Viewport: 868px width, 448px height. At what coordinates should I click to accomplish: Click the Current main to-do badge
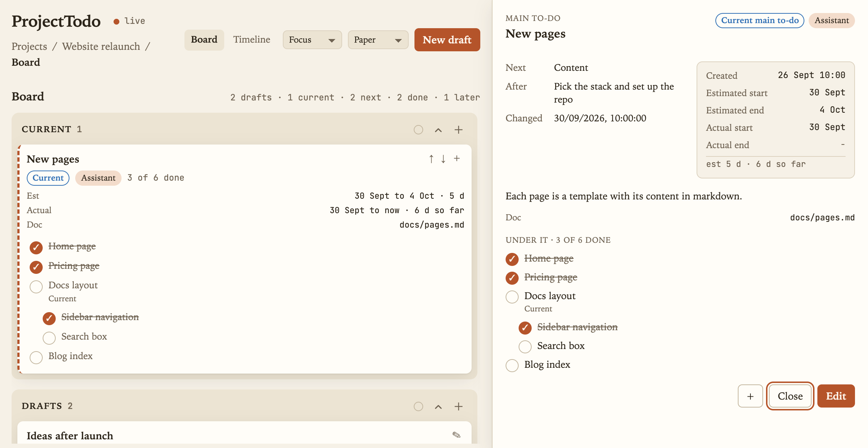(759, 20)
